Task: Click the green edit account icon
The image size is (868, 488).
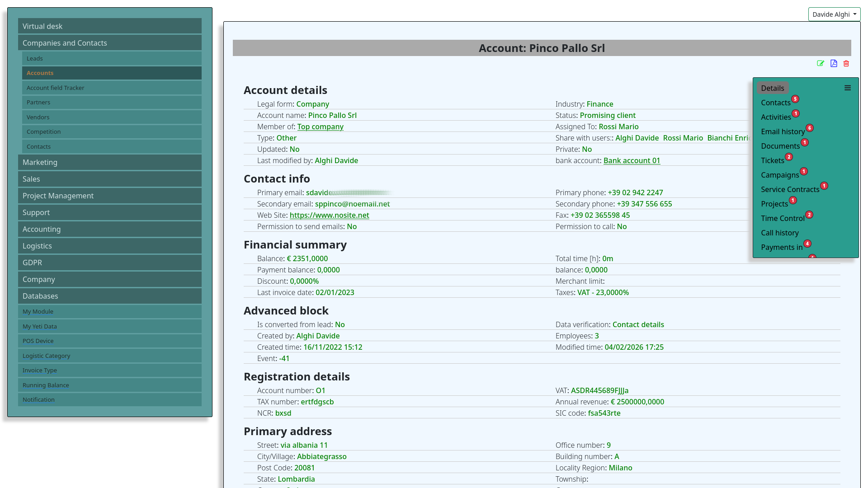Action: point(821,63)
